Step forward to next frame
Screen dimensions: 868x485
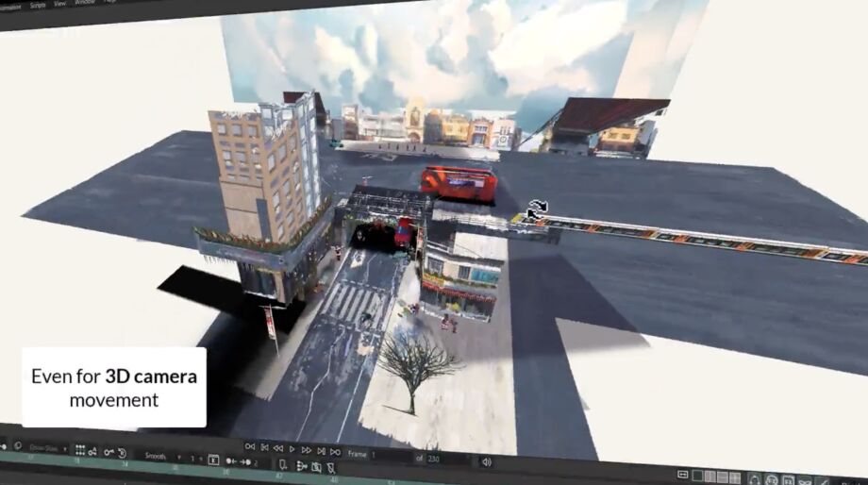click(x=321, y=451)
